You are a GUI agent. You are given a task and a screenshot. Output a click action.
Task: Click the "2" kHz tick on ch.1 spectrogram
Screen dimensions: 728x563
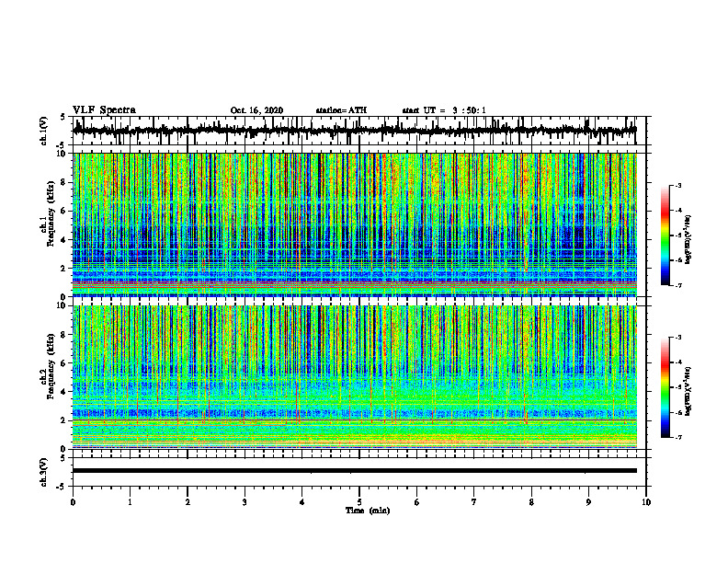pos(64,269)
